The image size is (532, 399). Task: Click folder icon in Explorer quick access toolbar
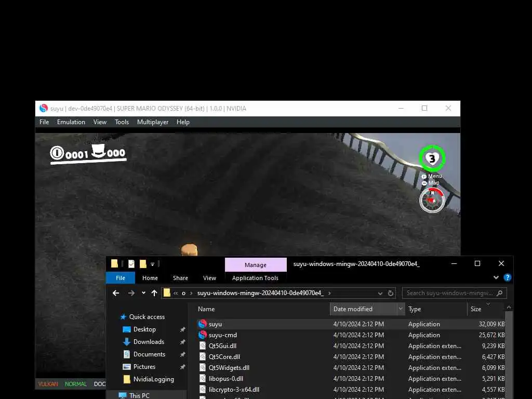tap(114, 263)
